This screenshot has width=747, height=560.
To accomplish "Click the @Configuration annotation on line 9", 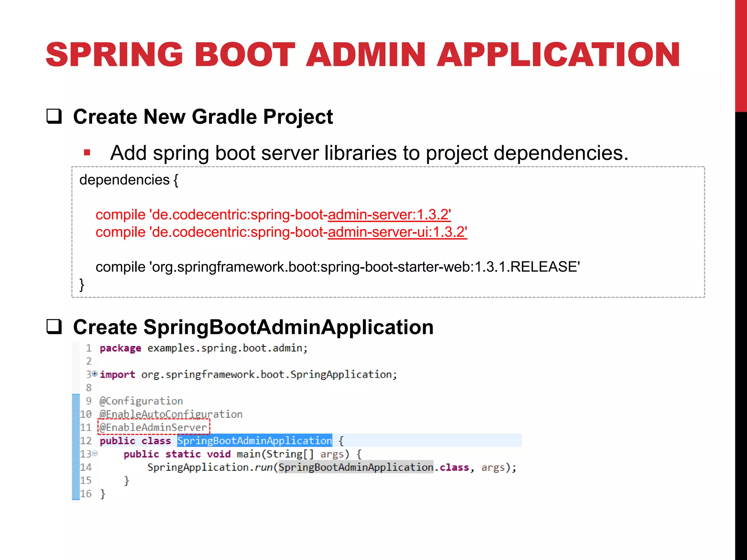I will [141, 401].
